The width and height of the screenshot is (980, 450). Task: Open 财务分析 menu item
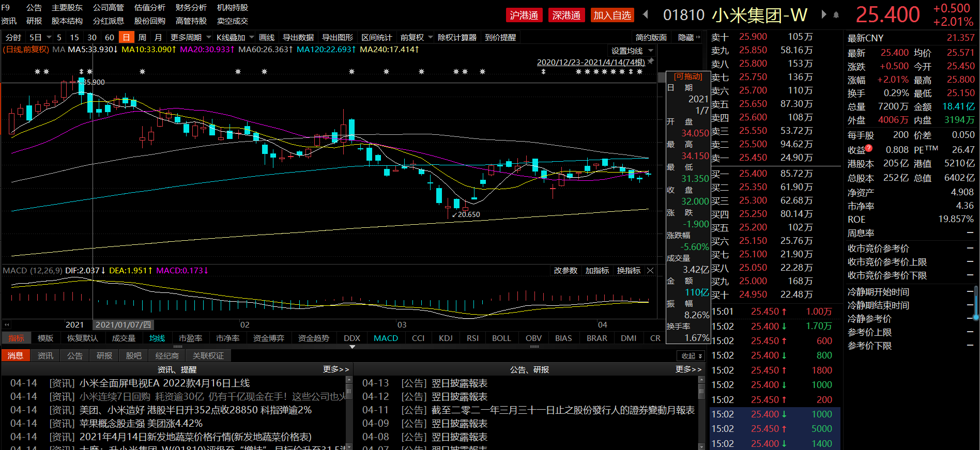(191, 8)
